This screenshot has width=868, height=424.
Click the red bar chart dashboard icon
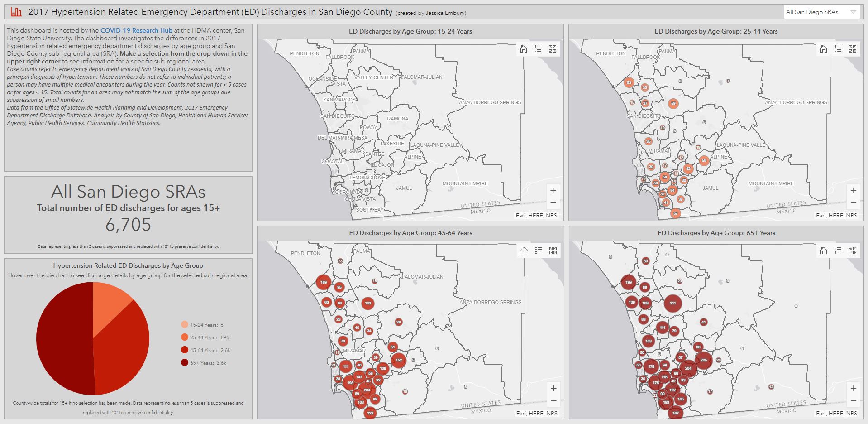(x=16, y=12)
